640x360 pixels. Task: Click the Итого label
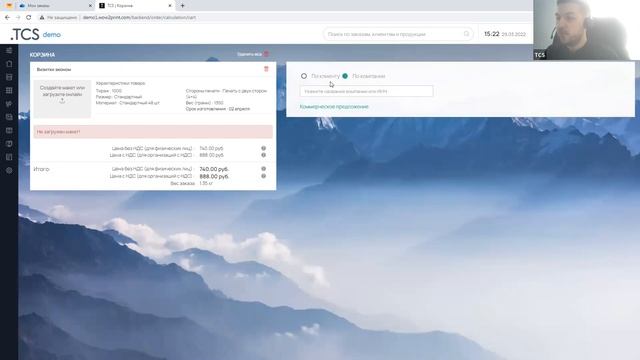(x=42, y=169)
